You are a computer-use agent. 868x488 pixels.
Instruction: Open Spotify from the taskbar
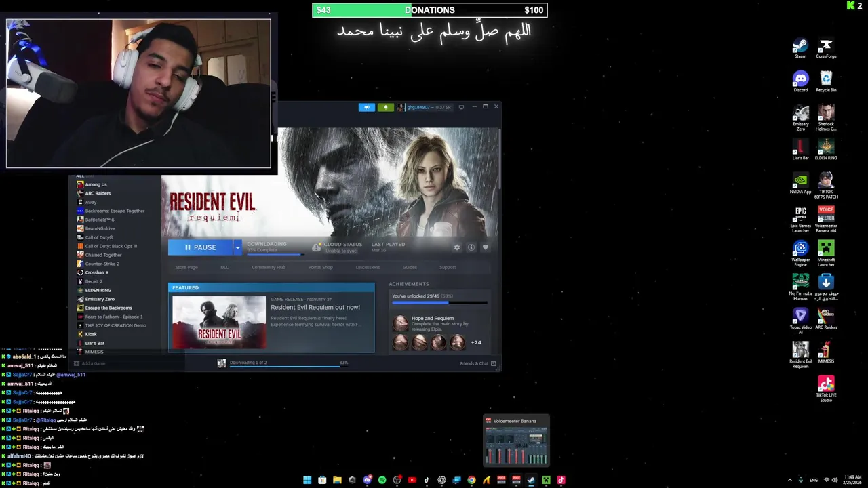pos(382,480)
